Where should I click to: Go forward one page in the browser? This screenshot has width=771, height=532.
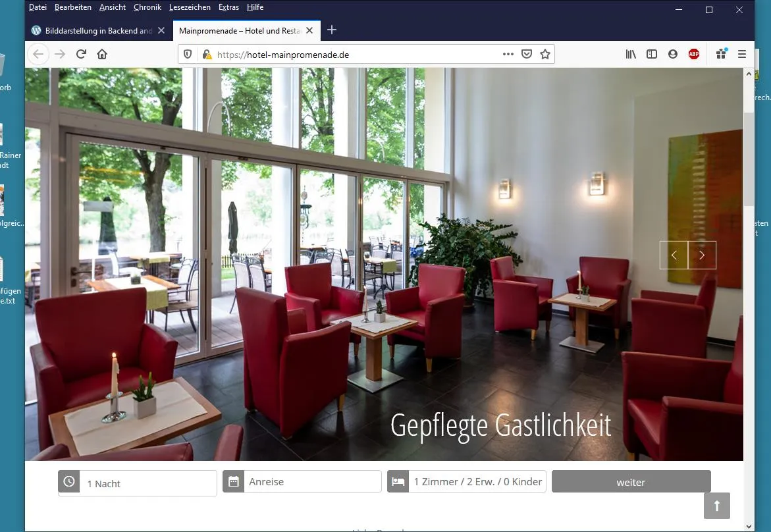60,54
